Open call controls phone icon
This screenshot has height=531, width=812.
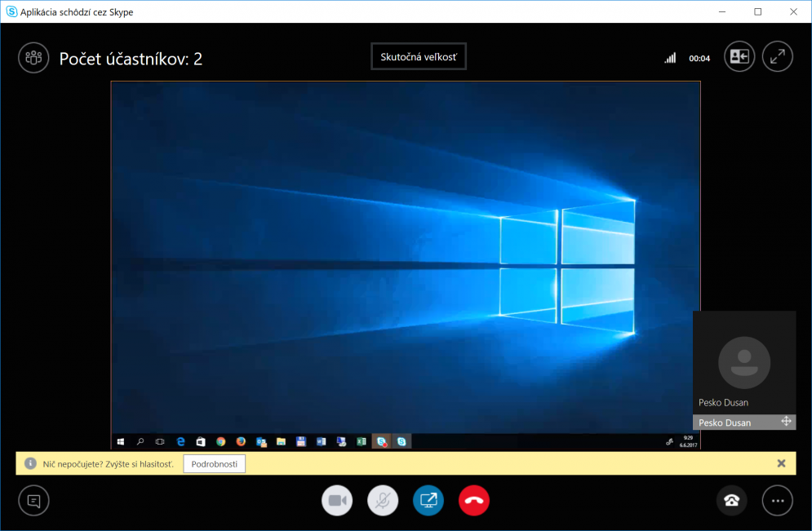pyautogui.click(x=732, y=501)
